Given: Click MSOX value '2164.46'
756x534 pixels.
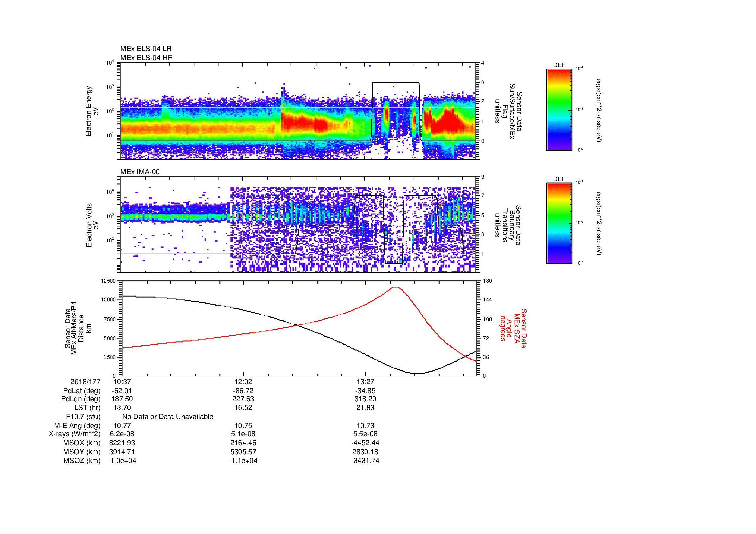Looking at the screenshot, I should coord(243,443).
